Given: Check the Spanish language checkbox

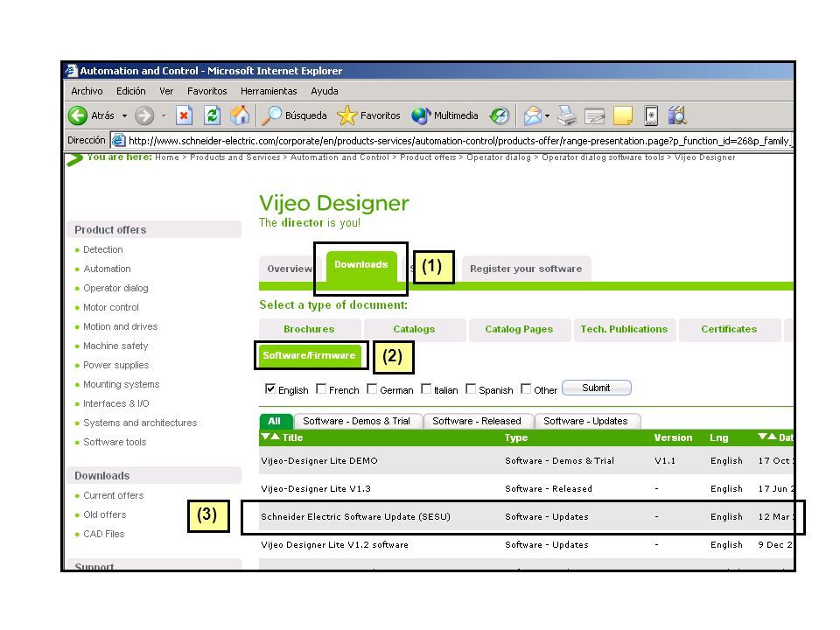Looking at the screenshot, I should 471,388.
